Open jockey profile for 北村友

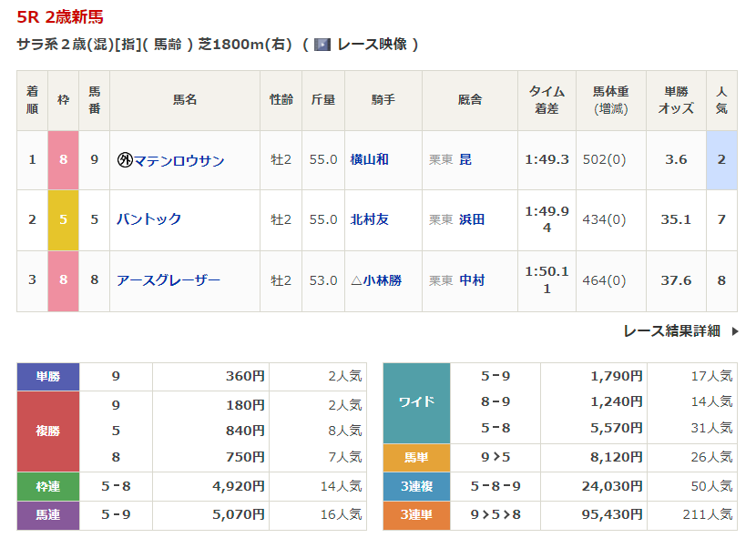[369, 219]
